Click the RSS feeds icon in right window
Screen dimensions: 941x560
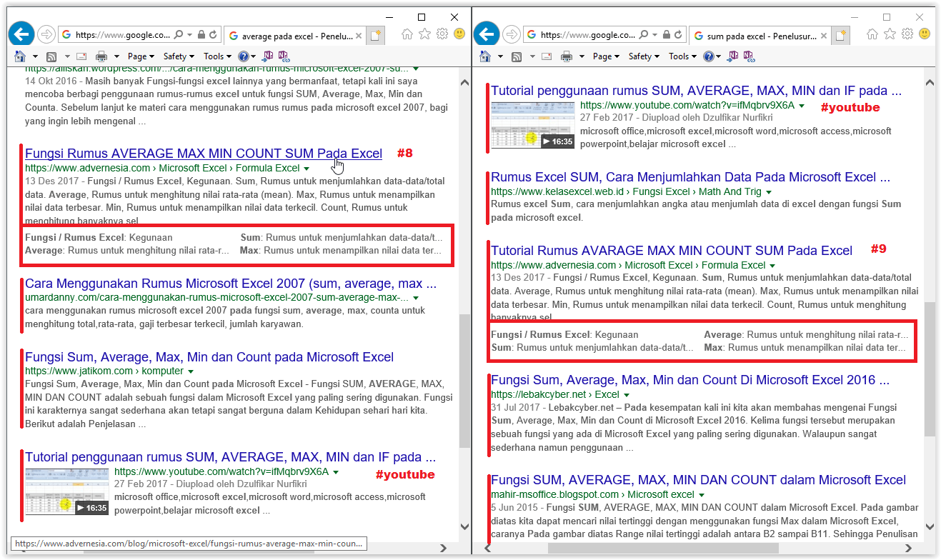click(517, 56)
